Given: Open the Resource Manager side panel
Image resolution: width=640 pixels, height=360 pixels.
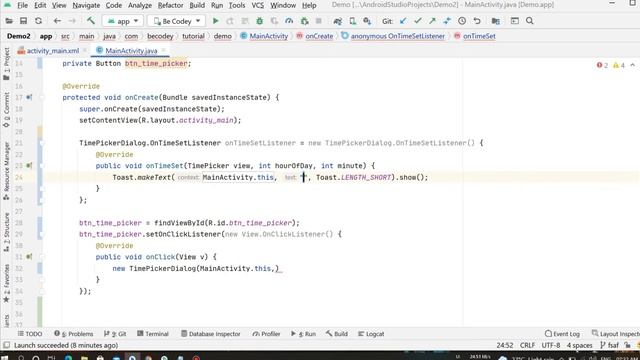Looking at the screenshot, I should (6, 171).
